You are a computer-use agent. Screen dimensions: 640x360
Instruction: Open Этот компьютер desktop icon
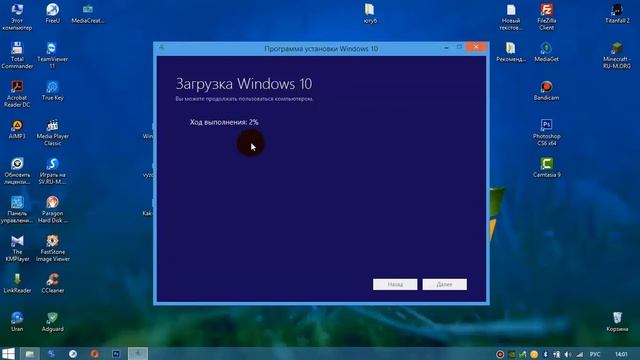click(17, 16)
